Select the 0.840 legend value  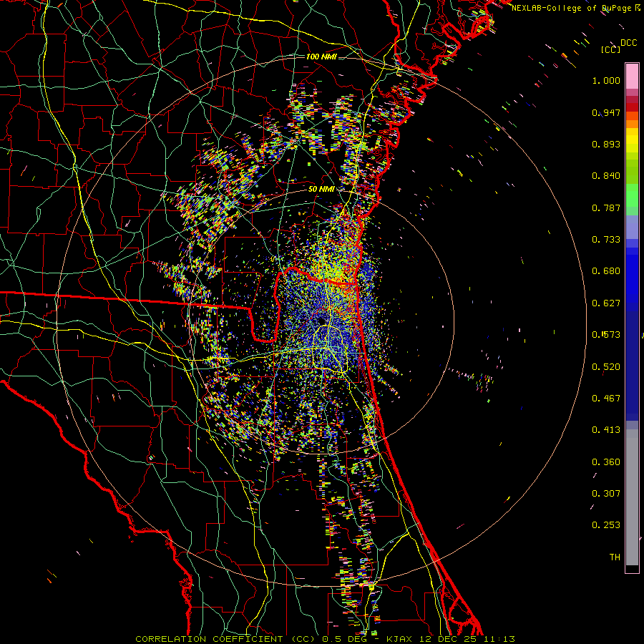tap(606, 176)
